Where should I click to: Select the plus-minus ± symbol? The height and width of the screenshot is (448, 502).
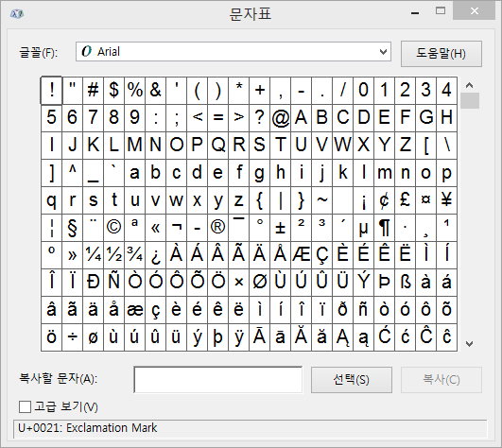click(x=281, y=228)
